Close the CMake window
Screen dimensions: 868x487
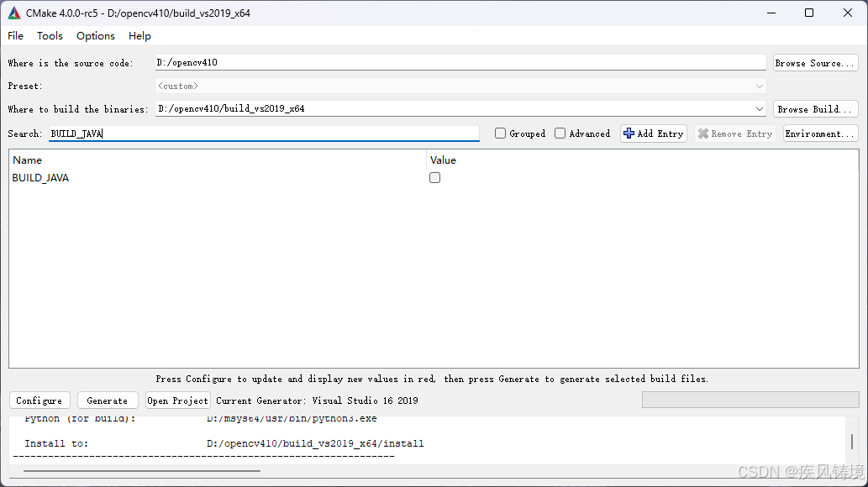point(848,13)
